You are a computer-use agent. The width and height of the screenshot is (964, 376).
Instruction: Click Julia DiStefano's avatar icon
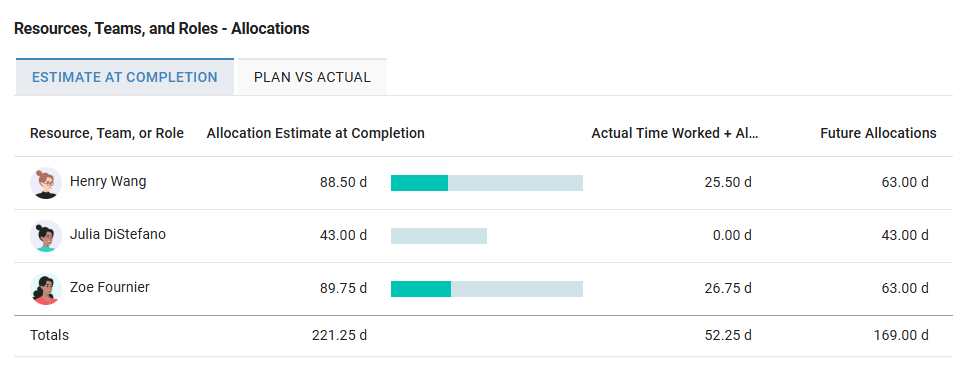[46, 236]
